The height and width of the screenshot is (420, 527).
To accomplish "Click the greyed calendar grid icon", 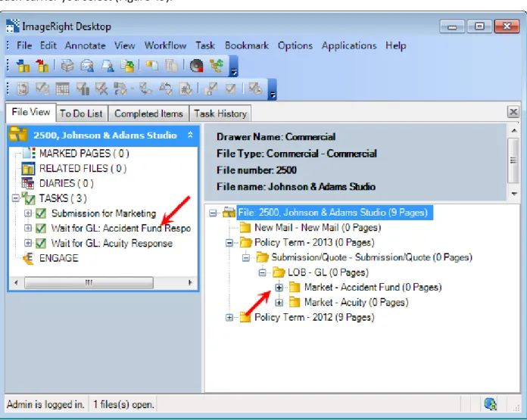I will (63, 89).
